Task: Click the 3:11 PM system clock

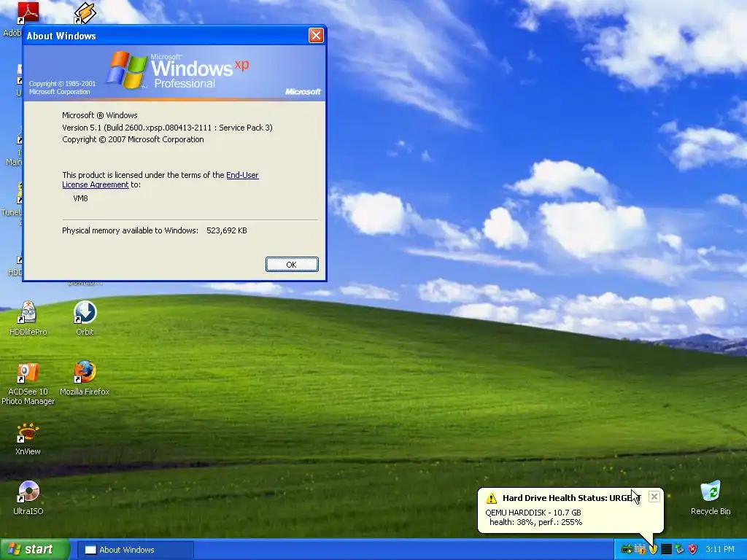Action: pos(720,550)
